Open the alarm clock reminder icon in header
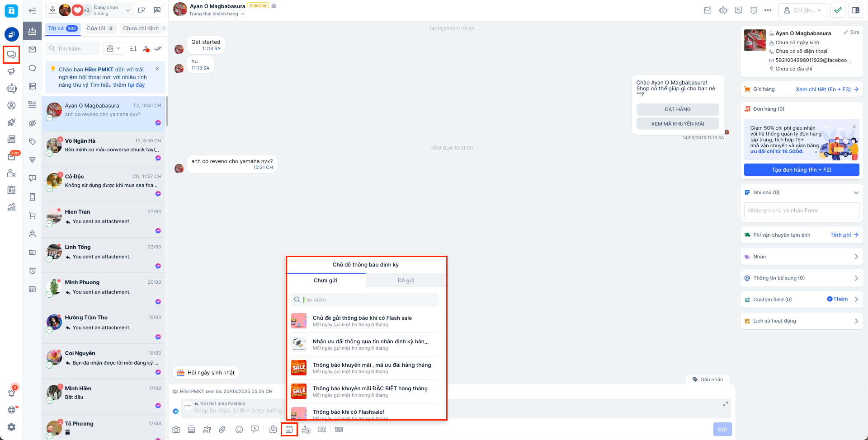This screenshot has height=440, width=868. pos(754,10)
